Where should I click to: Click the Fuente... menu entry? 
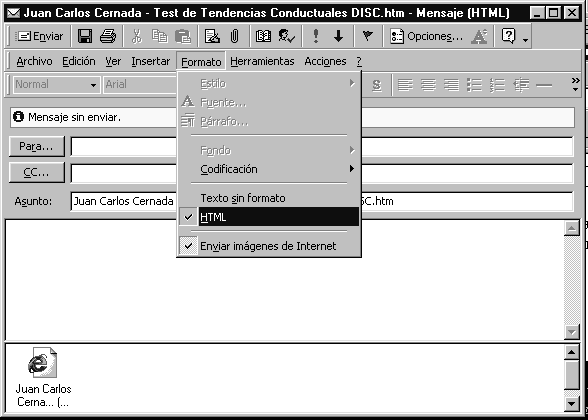[x=269, y=102]
